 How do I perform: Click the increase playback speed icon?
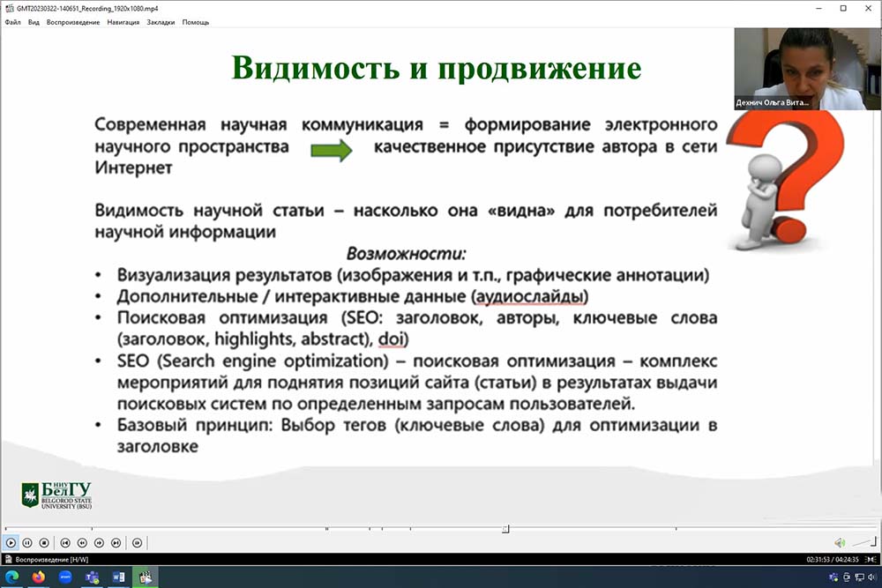pyautogui.click(x=99, y=543)
